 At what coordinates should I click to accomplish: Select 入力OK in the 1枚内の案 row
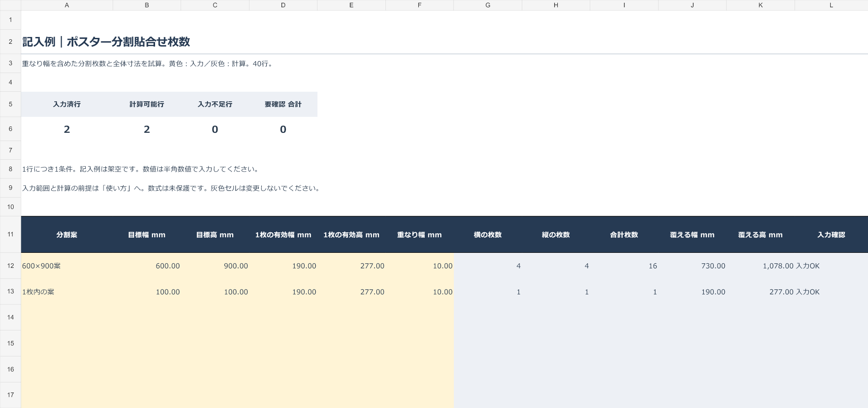point(831,292)
